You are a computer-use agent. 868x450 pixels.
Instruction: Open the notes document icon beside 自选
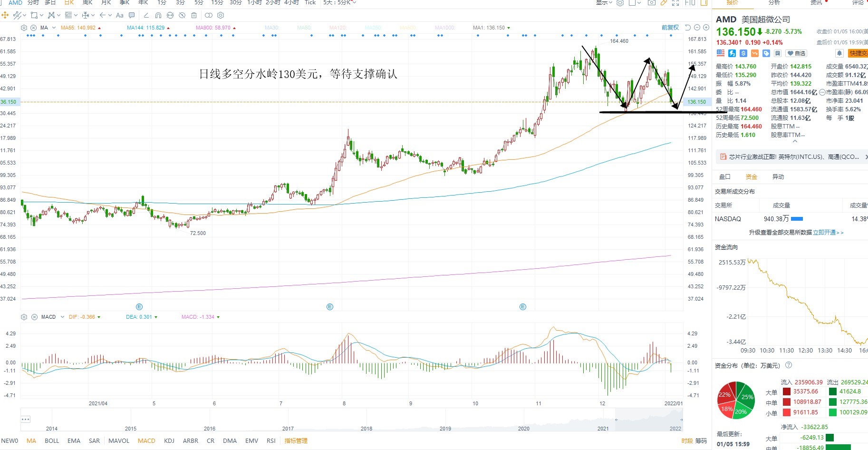tap(778, 53)
